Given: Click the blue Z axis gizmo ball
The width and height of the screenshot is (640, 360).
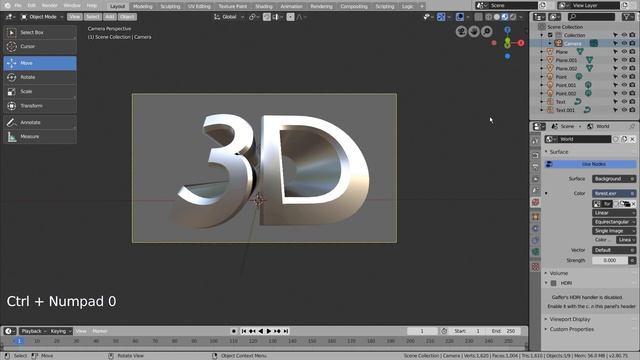Looking at the screenshot, I should click(x=507, y=30).
